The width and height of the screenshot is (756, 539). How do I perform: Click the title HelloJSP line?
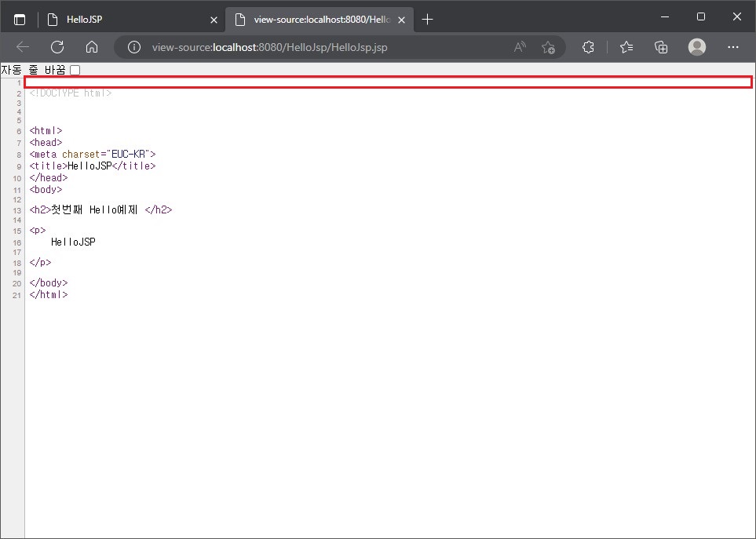[93, 166]
